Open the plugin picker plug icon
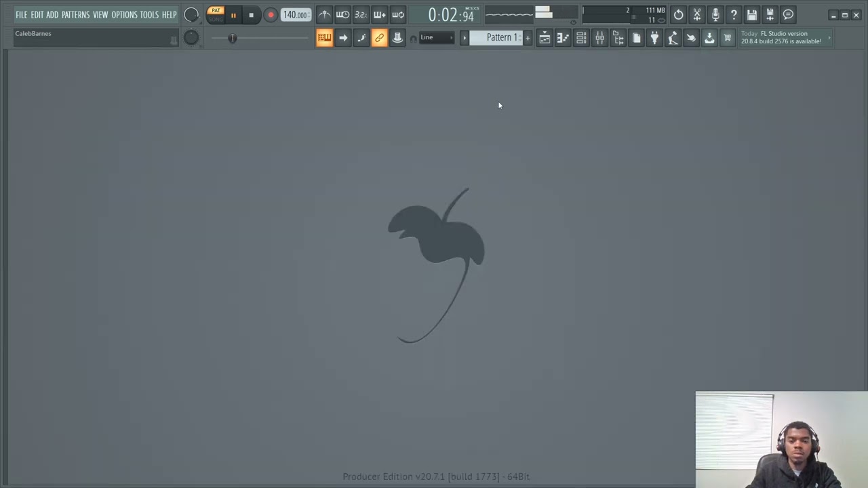The height and width of the screenshot is (488, 868). 654,38
